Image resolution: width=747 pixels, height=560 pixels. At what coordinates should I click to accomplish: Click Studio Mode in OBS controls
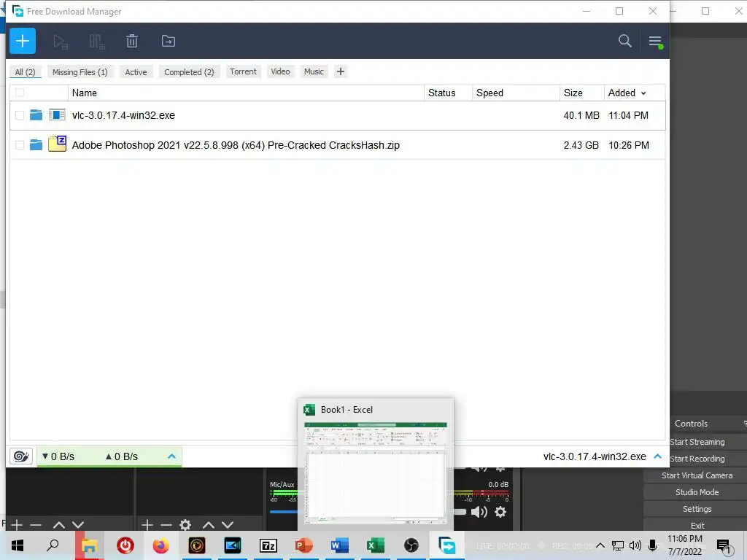pos(697,492)
